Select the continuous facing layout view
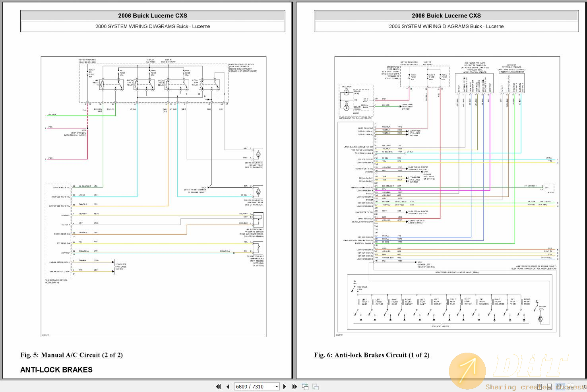 pyautogui.click(x=570, y=387)
